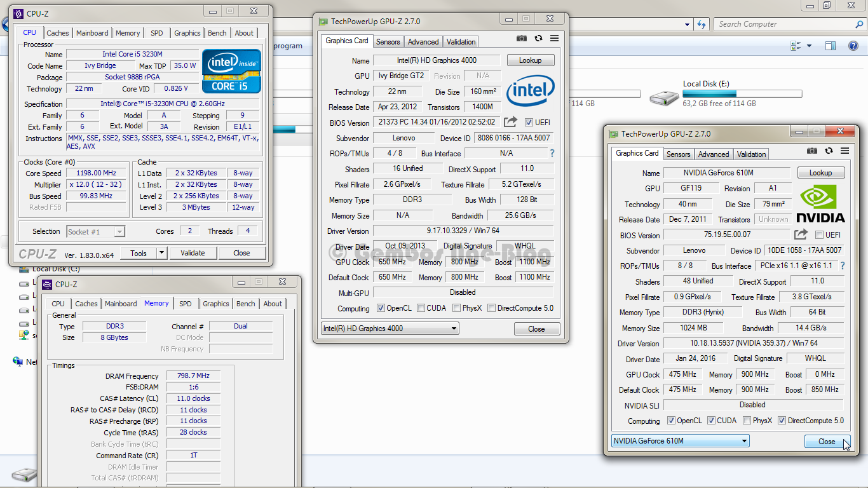This screenshot has width=868, height=488.
Task: Click the BIOS share icon in Intel GPU-Z
Action: [x=510, y=122]
